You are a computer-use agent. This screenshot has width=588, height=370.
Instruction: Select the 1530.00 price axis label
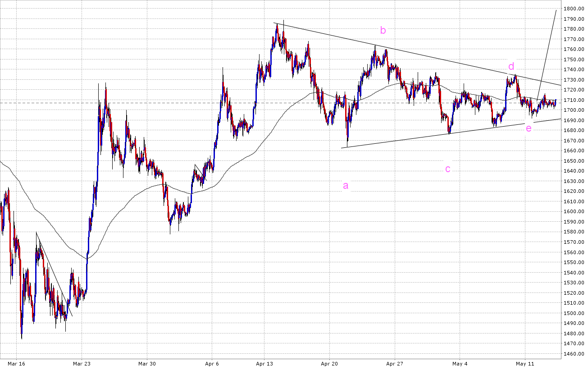[575, 283]
